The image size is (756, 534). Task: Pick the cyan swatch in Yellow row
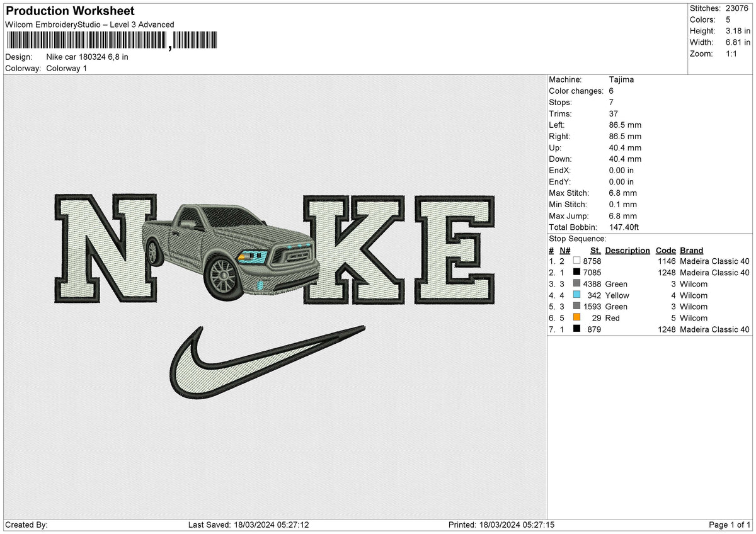tap(576, 295)
